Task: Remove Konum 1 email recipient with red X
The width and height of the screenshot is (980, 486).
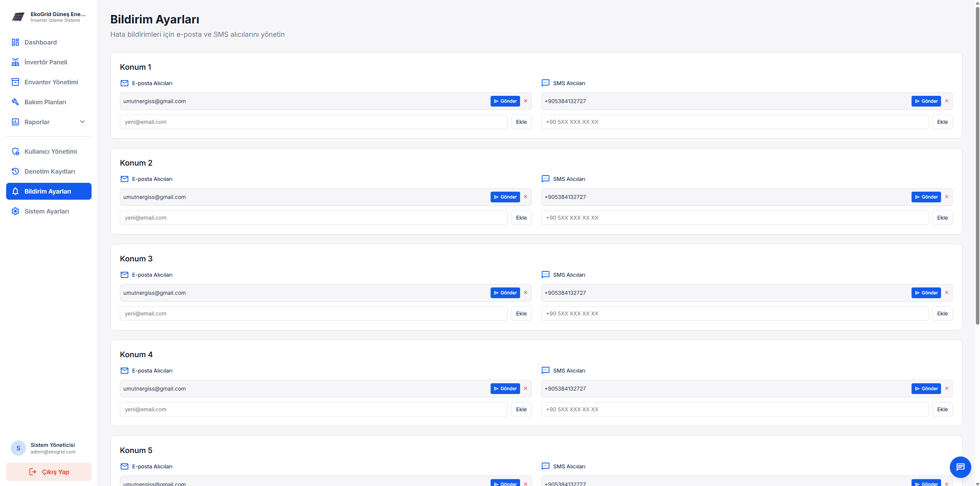Action: coord(525,101)
